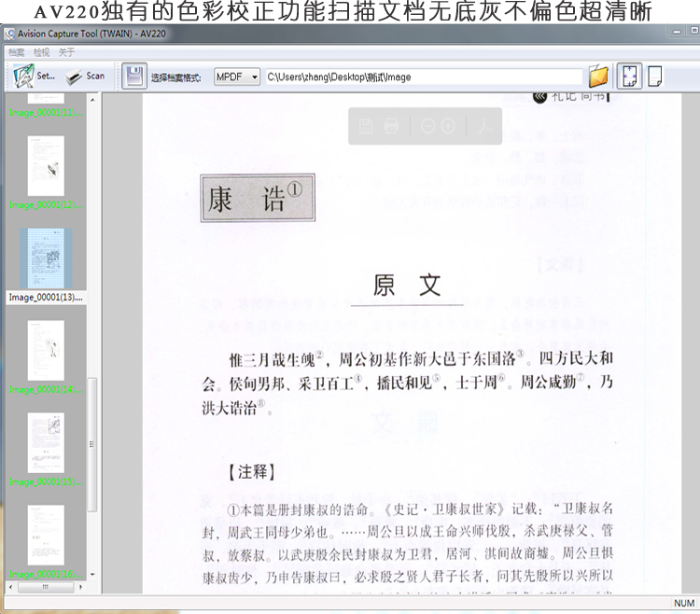Open the 关于 menu
This screenshot has height=614, width=700.
point(66,52)
